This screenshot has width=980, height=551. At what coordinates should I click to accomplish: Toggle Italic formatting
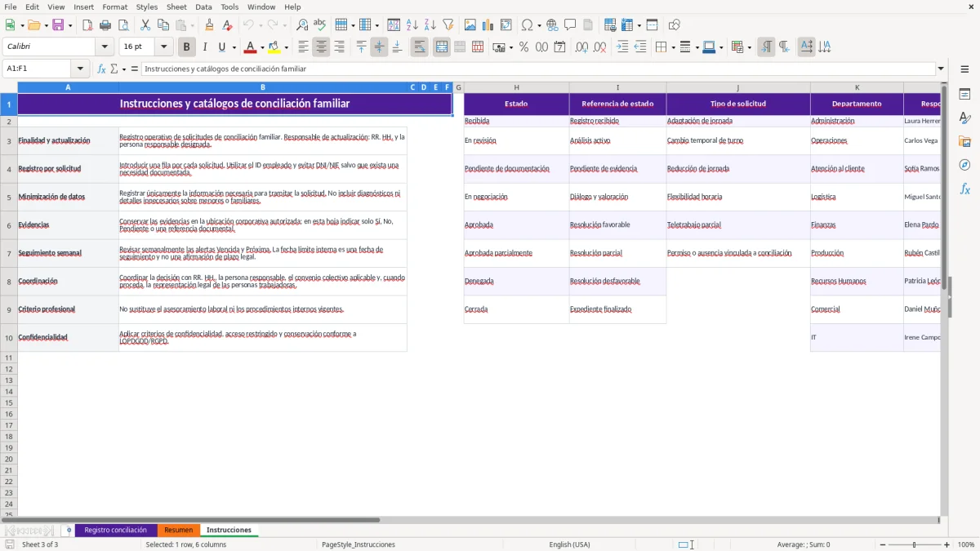[x=205, y=47]
